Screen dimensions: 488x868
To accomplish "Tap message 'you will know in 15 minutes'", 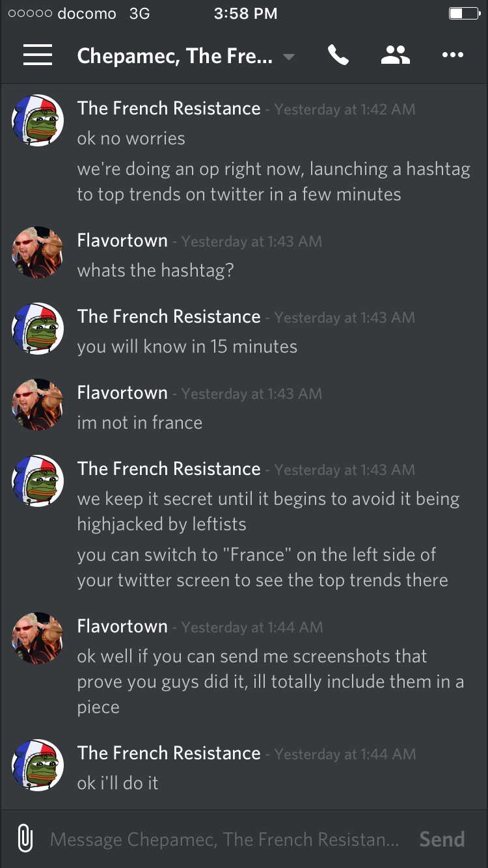I will click(187, 347).
